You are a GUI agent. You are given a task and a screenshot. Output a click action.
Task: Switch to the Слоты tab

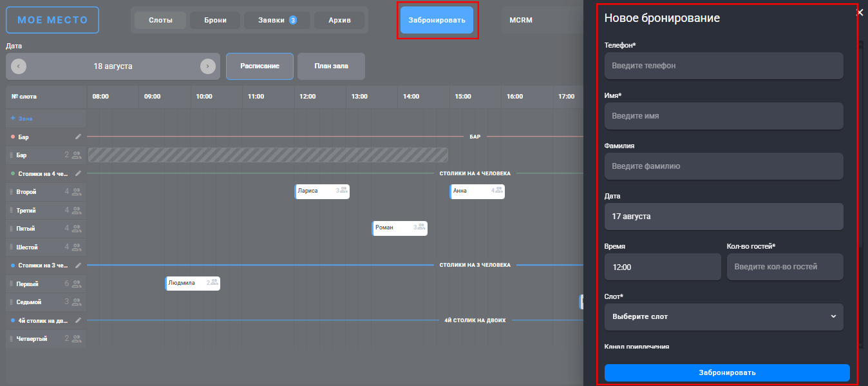(x=160, y=20)
